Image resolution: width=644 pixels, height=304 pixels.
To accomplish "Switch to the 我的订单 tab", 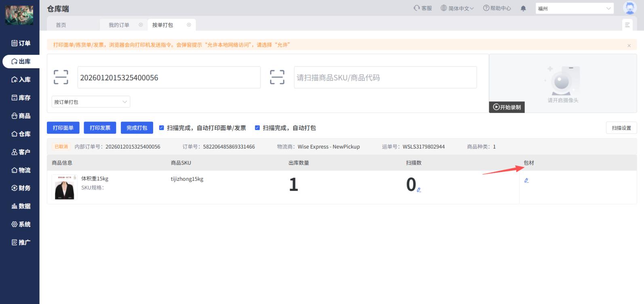I will click(x=119, y=25).
